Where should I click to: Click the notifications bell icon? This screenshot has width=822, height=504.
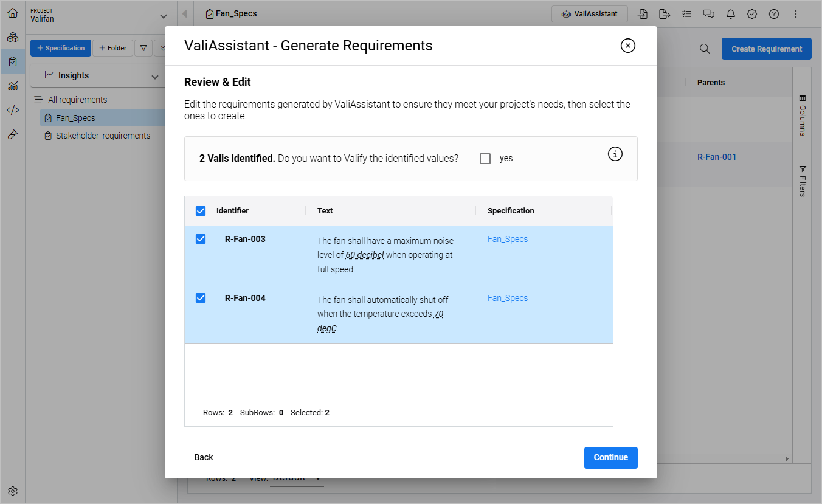click(731, 14)
